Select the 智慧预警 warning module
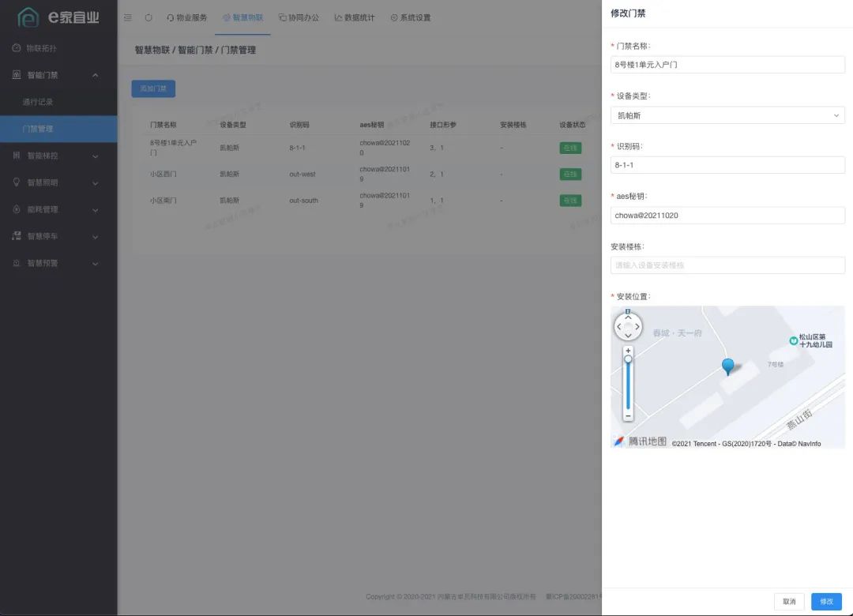The height and width of the screenshot is (616, 853). [x=47, y=262]
